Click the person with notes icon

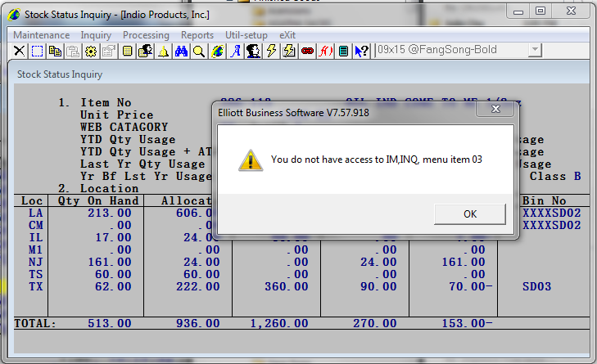point(145,51)
